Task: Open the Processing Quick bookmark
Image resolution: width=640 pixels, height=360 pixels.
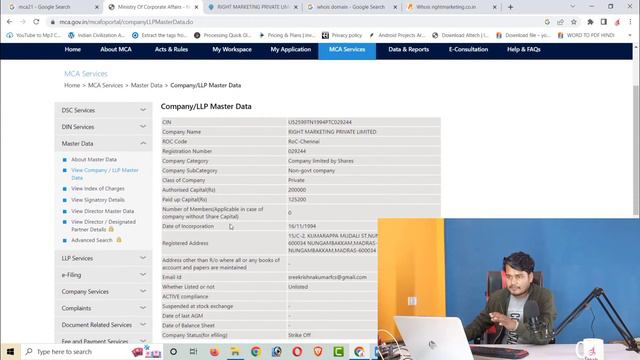Action: point(222,36)
